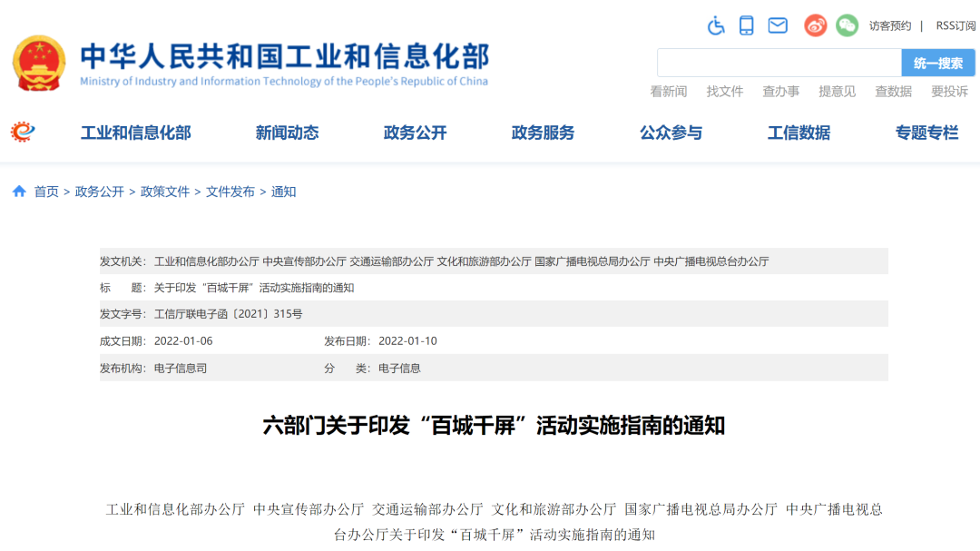
Task: Open the Weibo icon
Action: (816, 25)
